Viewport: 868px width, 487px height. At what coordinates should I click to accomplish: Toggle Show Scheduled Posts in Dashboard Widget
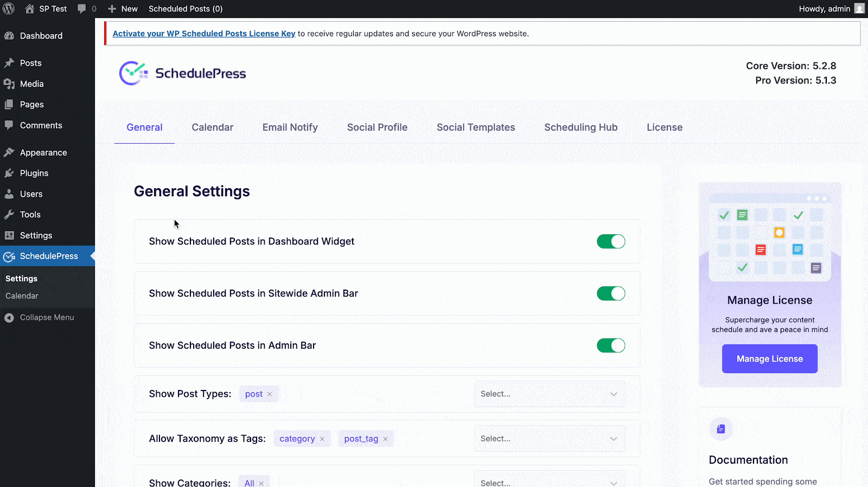(611, 241)
